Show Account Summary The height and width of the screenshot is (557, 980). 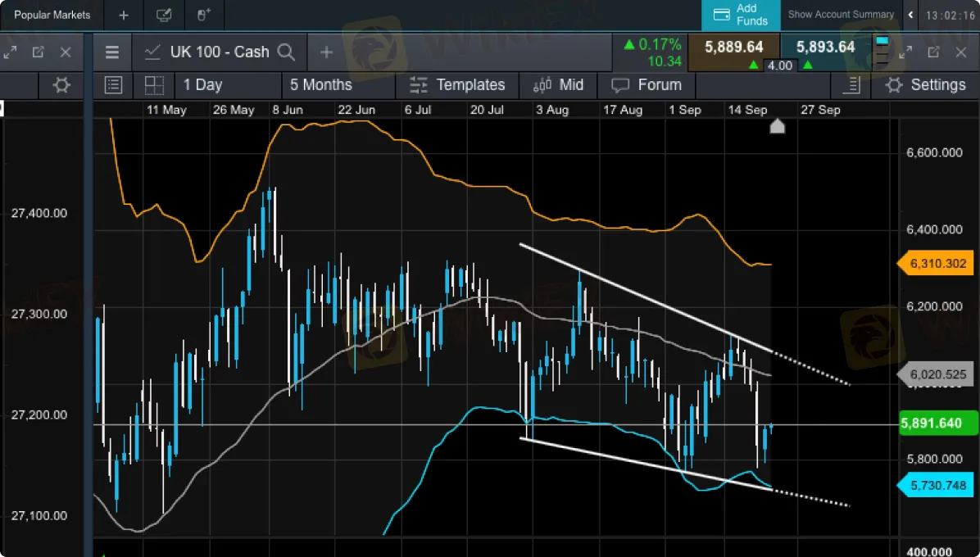(x=841, y=14)
